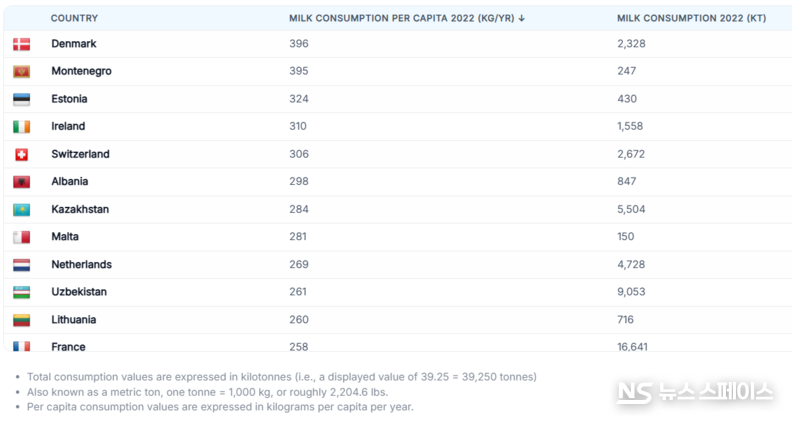Open the France country name
This screenshot has width=792, height=421.
[x=68, y=347]
